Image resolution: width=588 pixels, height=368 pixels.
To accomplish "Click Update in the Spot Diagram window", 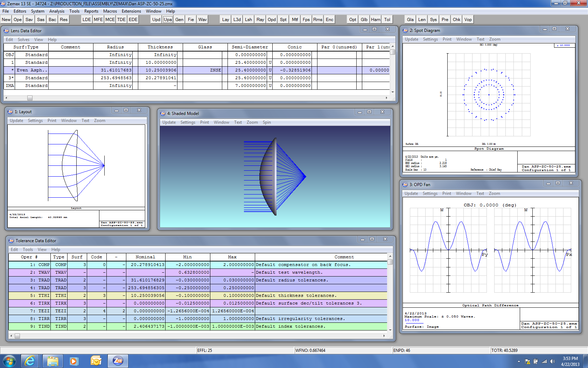I will 411,39.
